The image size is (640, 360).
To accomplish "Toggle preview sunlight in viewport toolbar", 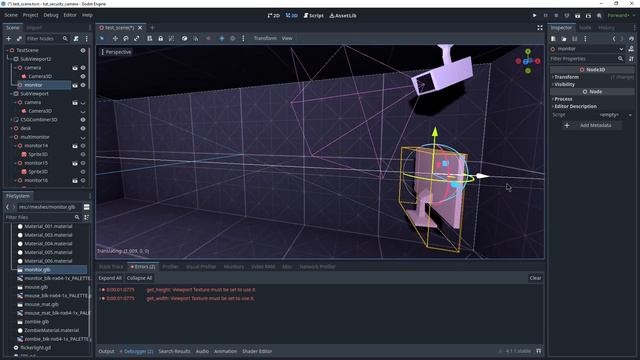I will 222,38.
